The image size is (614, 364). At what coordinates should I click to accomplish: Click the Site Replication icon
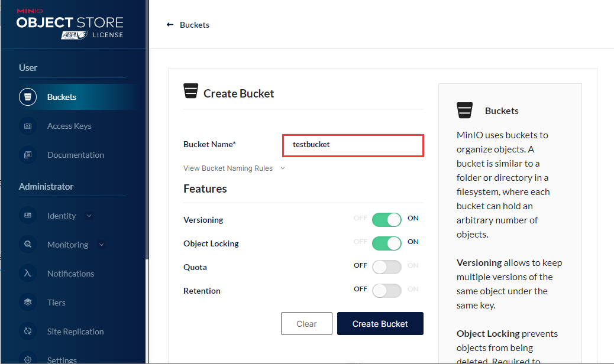[28, 331]
